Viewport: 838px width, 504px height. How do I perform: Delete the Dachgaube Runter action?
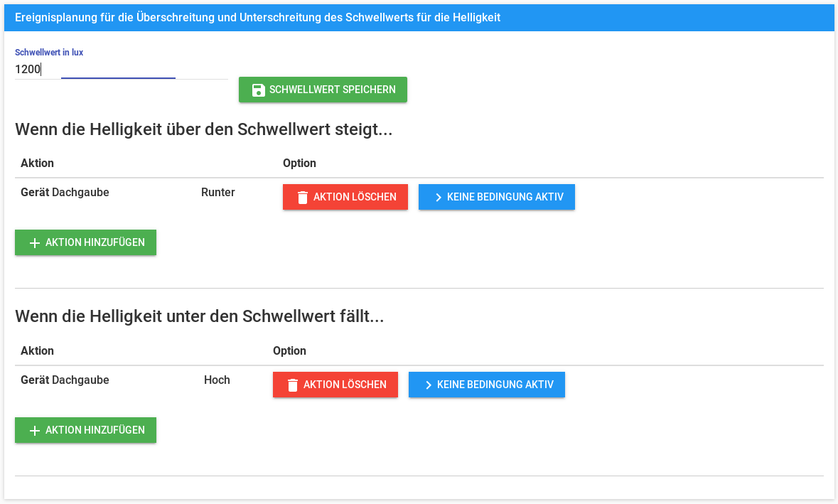(x=345, y=198)
